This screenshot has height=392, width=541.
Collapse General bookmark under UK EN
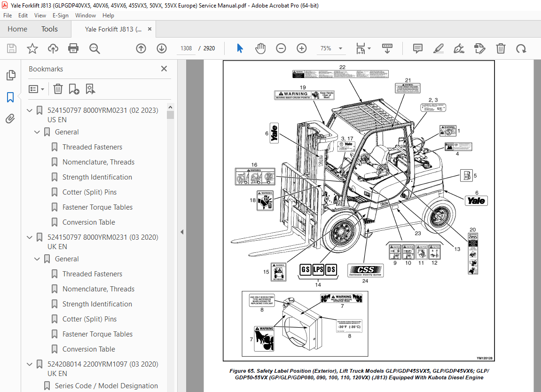tap(37, 259)
